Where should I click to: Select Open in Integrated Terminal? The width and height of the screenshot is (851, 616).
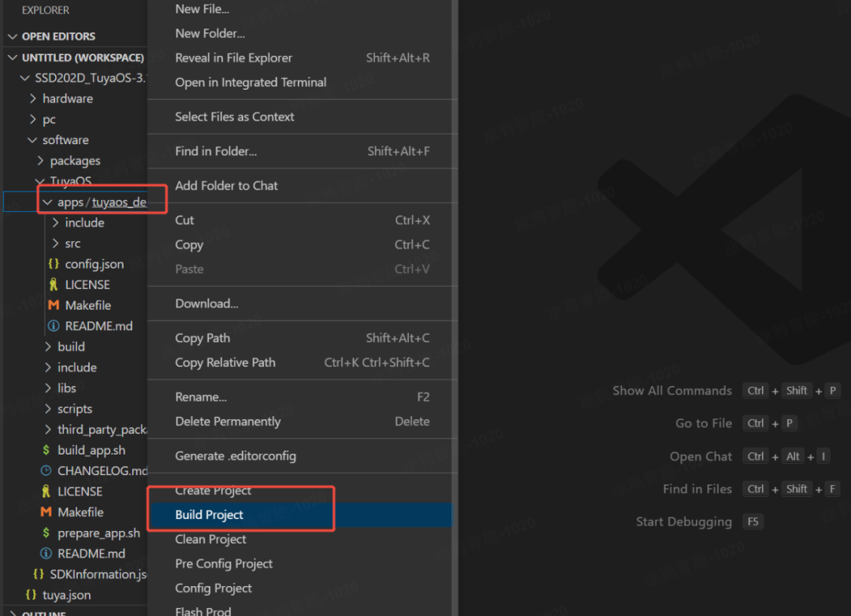pos(302,82)
